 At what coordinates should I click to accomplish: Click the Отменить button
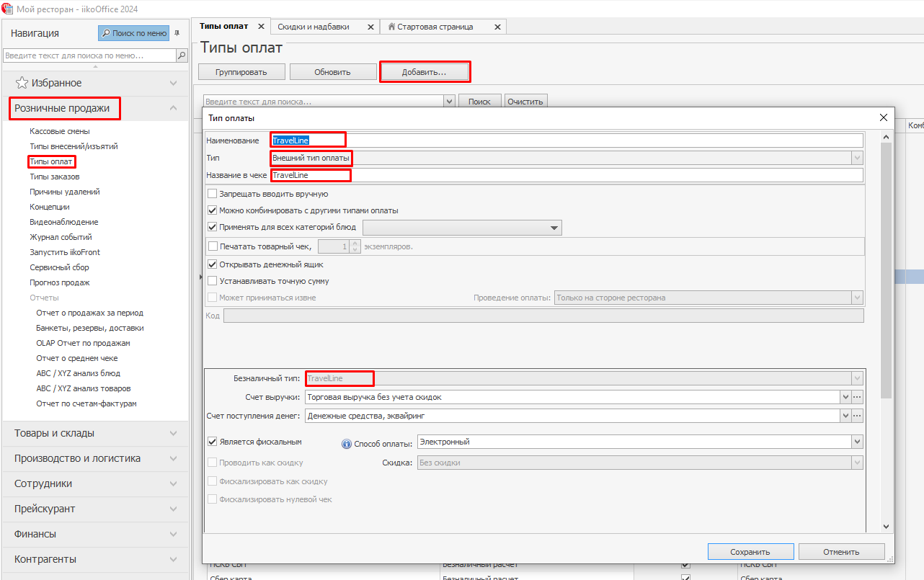point(841,552)
